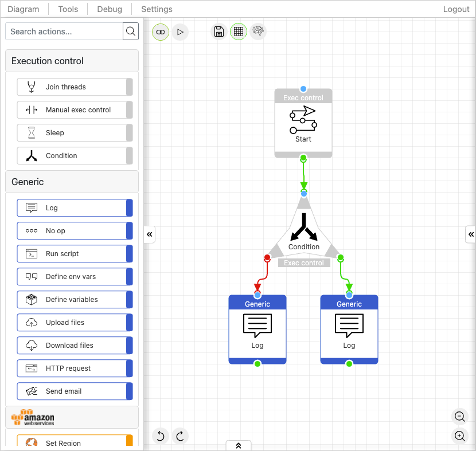Expand the bottom panel with up chevrons
Image resolution: width=476 pixels, height=451 pixels.
[x=239, y=446]
